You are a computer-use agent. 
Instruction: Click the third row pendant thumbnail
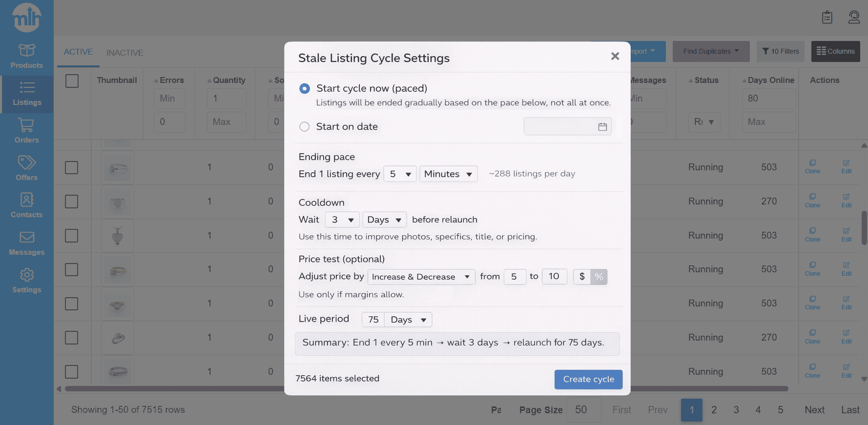[117, 236]
